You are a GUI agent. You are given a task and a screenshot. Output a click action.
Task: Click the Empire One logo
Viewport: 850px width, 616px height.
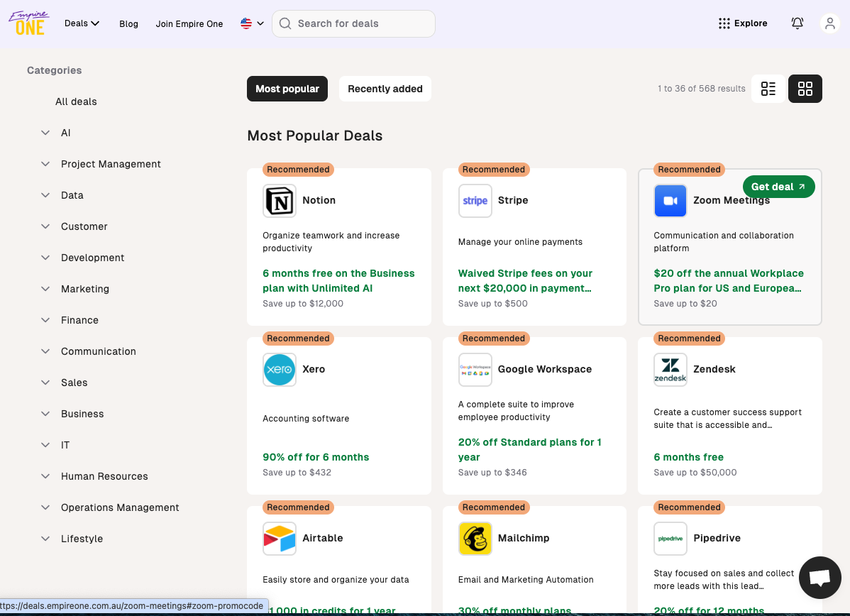(x=29, y=23)
